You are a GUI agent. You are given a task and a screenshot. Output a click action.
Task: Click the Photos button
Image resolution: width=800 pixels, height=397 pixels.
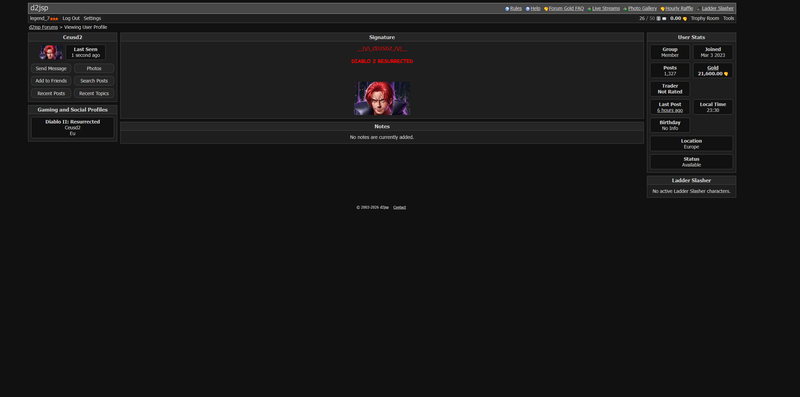click(94, 68)
